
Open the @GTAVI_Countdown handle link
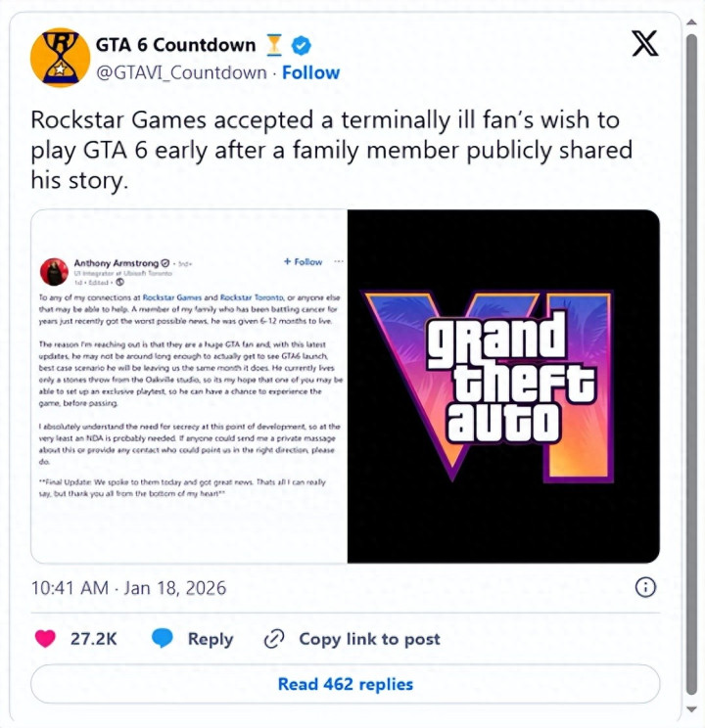[181, 72]
